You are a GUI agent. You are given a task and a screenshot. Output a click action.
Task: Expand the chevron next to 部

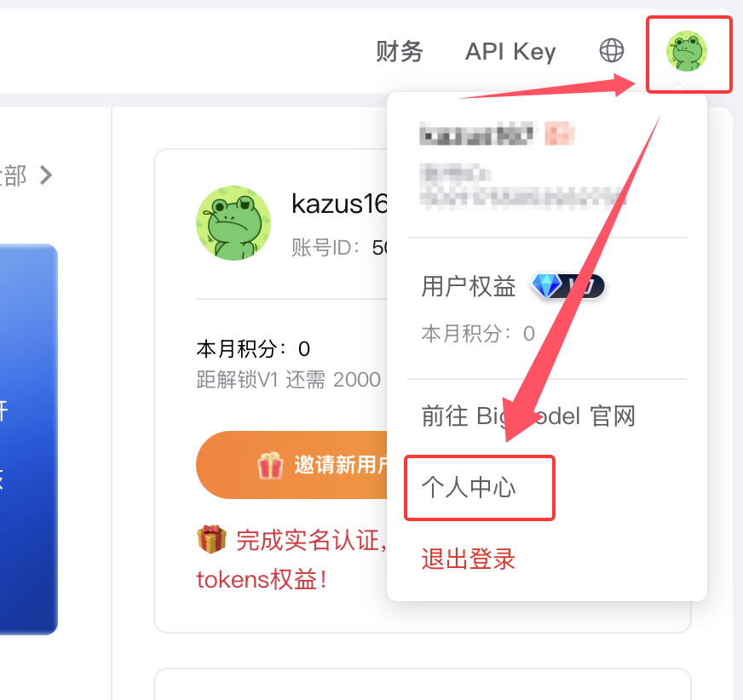coord(46,175)
